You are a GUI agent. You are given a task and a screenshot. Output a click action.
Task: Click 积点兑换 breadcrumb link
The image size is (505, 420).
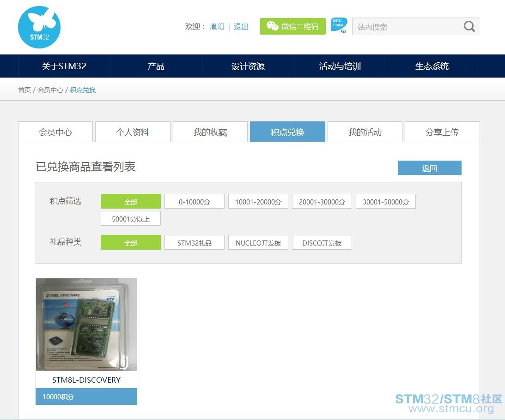click(83, 90)
